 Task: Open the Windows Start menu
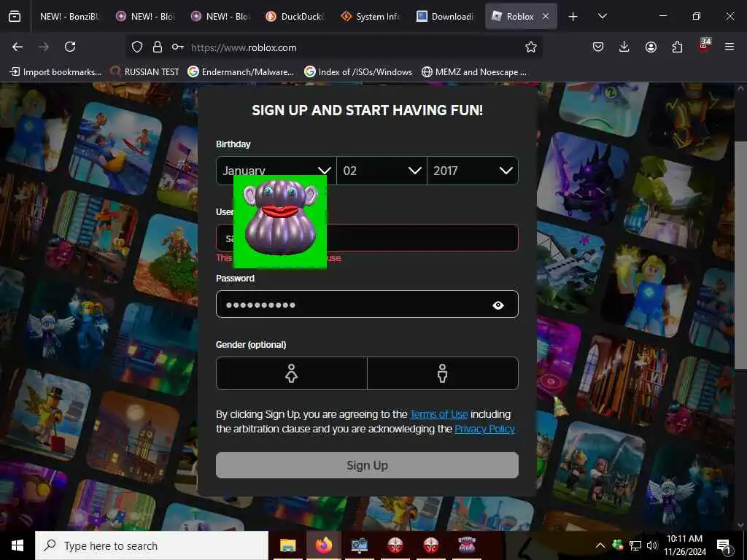(18, 545)
